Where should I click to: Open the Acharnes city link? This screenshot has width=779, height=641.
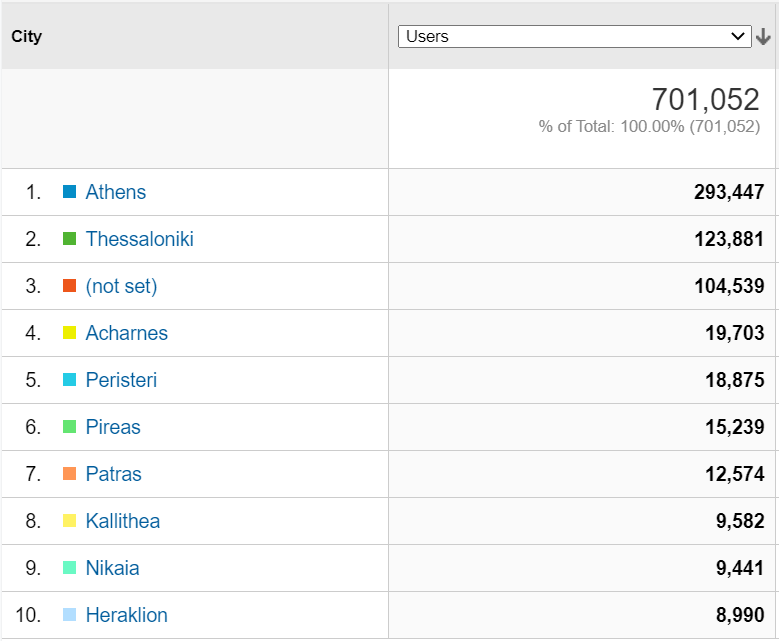point(127,333)
